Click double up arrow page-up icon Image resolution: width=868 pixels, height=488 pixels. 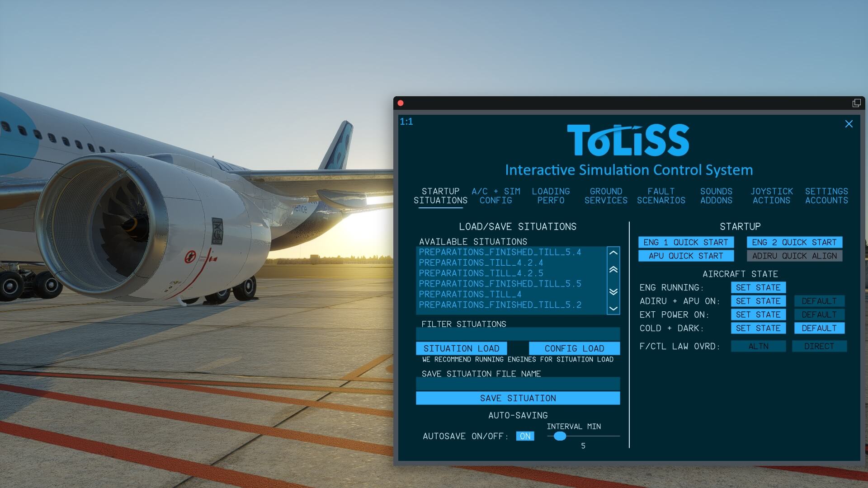pyautogui.click(x=613, y=270)
